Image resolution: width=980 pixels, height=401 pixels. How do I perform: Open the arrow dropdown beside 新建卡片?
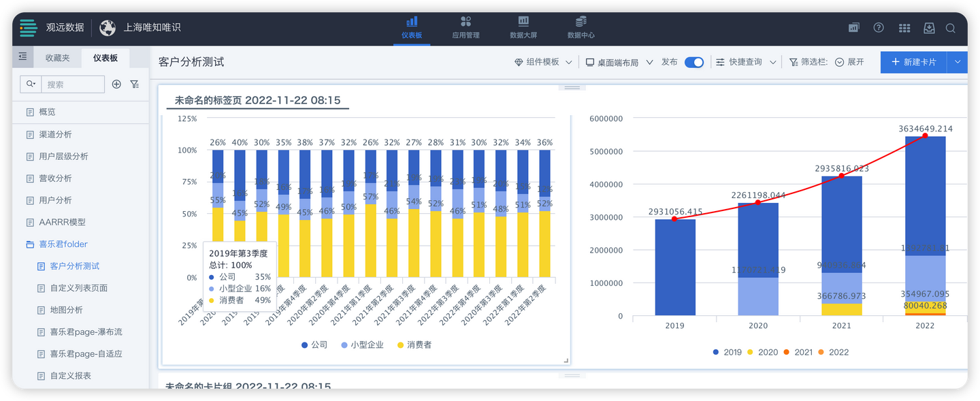[x=958, y=62]
